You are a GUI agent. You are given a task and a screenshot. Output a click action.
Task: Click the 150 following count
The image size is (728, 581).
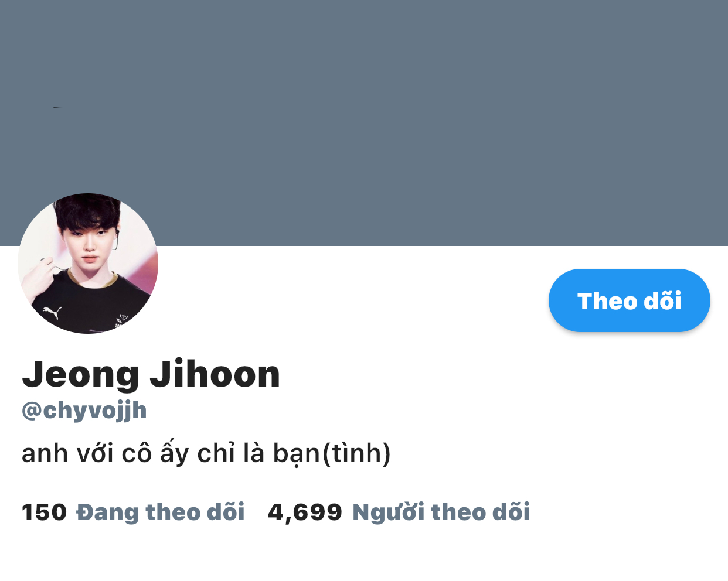pyautogui.click(x=45, y=512)
